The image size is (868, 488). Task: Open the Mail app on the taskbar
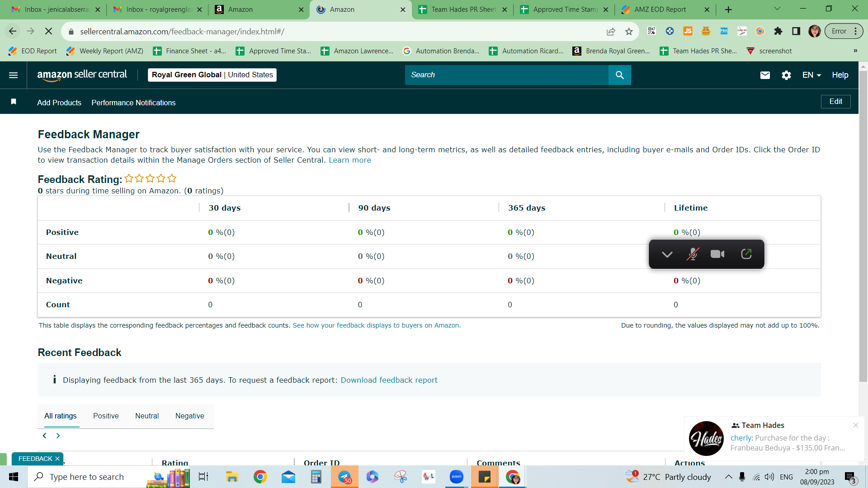[288, 477]
